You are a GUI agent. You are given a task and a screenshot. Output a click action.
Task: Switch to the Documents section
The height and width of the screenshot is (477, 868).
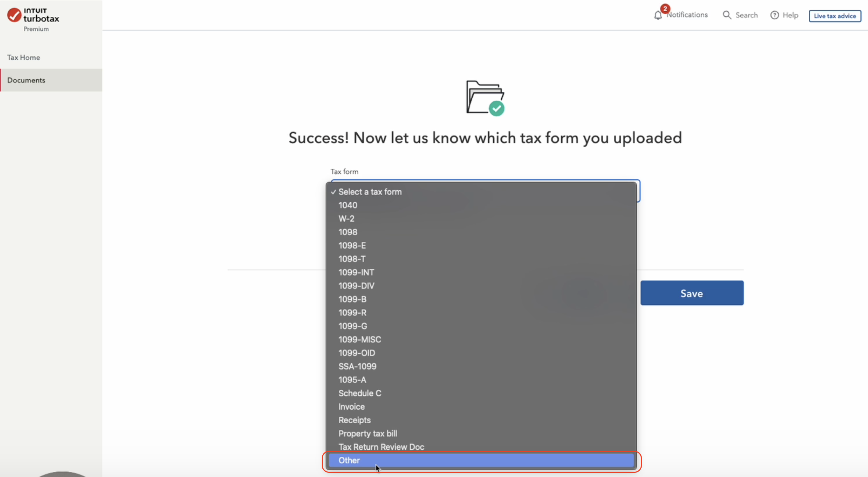(27, 80)
